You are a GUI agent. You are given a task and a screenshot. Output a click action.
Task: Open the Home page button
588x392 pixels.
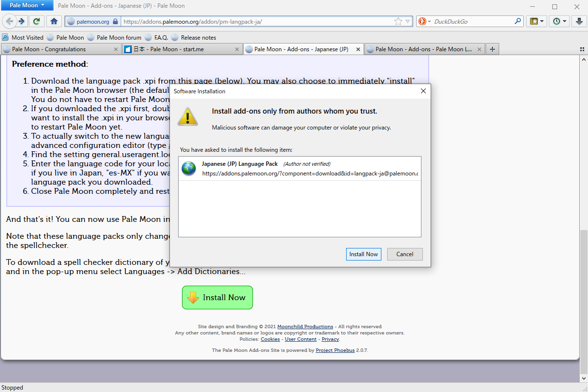54,21
